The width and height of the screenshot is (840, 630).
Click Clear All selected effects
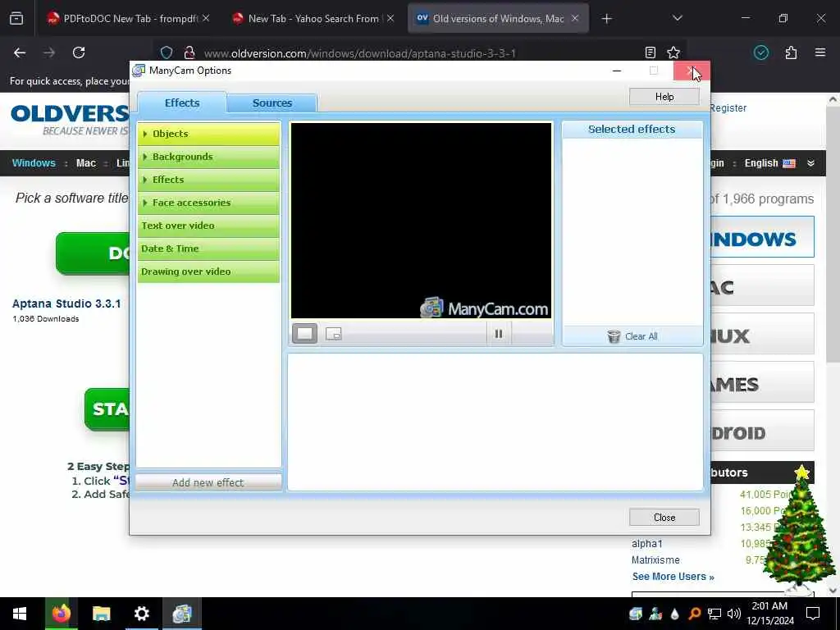click(x=632, y=336)
